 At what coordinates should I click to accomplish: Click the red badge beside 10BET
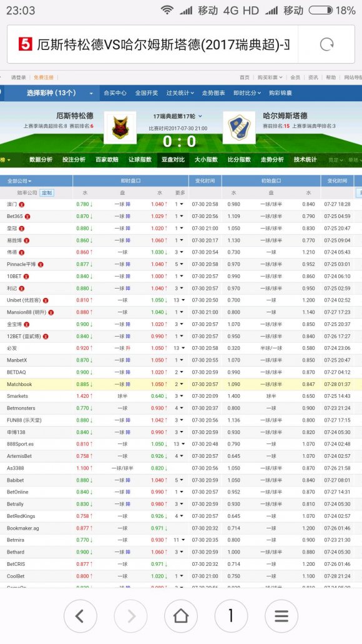pyautogui.click(x=26, y=277)
